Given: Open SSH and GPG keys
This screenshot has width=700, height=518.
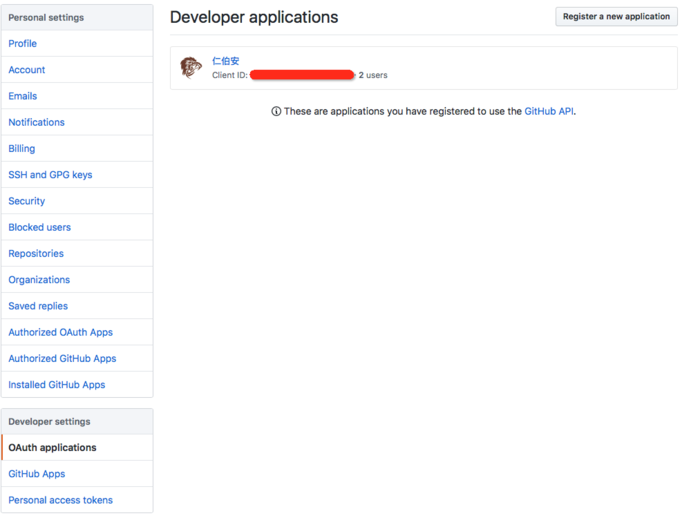Looking at the screenshot, I should tap(50, 175).
